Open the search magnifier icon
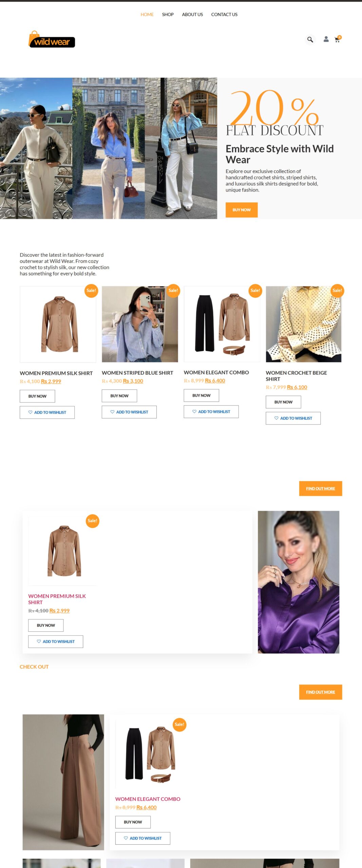Viewport: 362px width, 868px height. (310, 40)
